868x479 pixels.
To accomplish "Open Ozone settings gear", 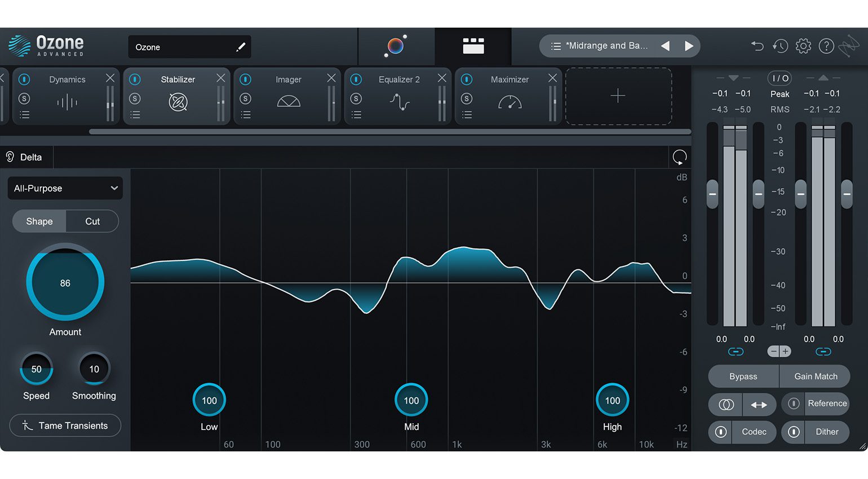I will (803, 46).
